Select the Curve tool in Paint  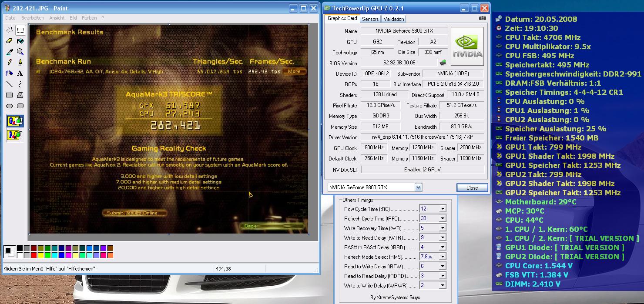point(20,84)
